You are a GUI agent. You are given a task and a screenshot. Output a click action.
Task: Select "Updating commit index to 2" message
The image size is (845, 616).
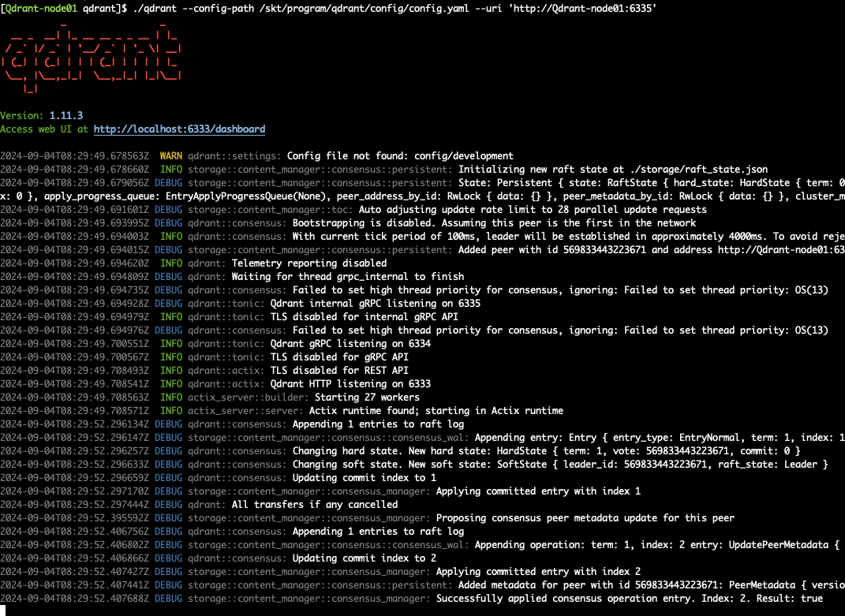click(x=365, y=558)
